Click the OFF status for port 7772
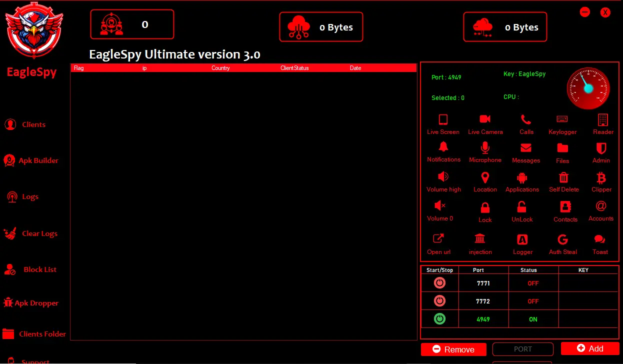 [x=533, y=301]
